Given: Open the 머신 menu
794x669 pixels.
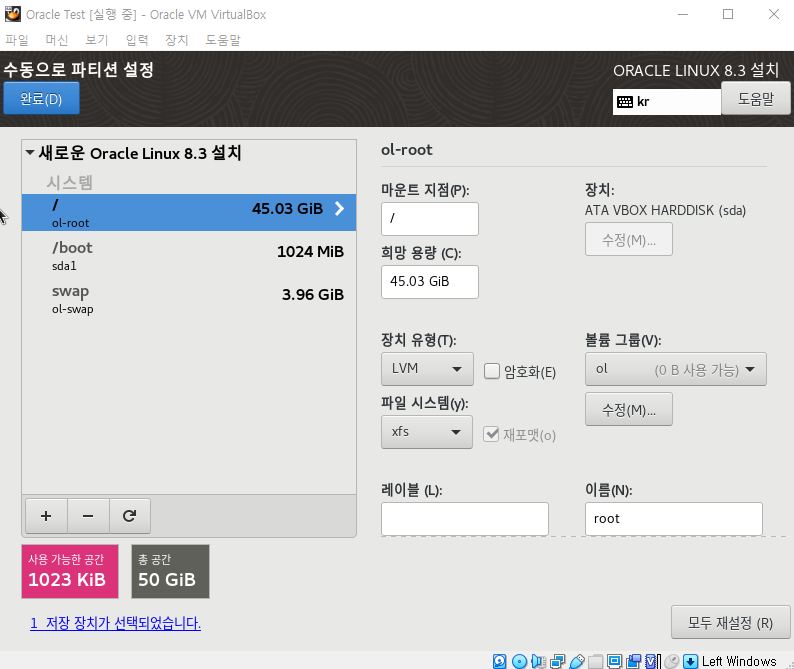Looking at the screenshot, I should coord(57,40).
